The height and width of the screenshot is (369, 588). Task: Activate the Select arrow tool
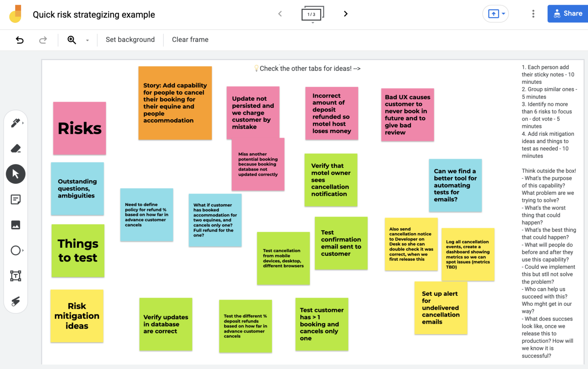pyautogui.click(x=16, y=174)
